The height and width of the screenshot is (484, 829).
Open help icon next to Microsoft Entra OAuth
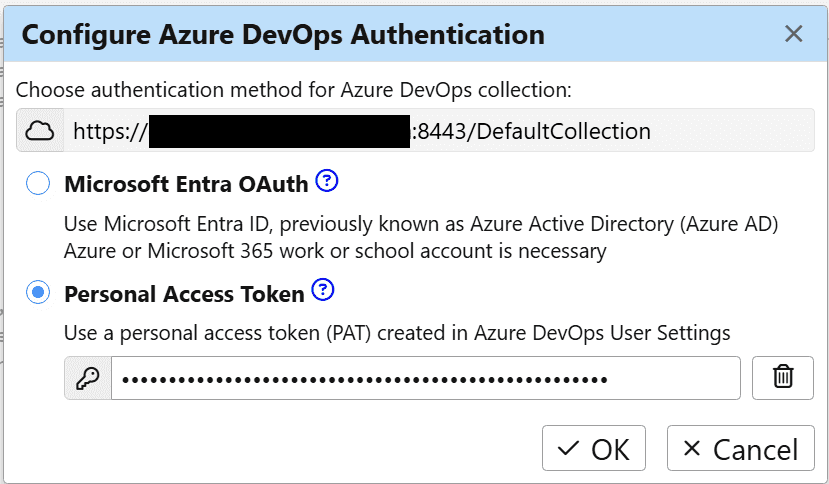pyautogui.click(x=327, y=181)
